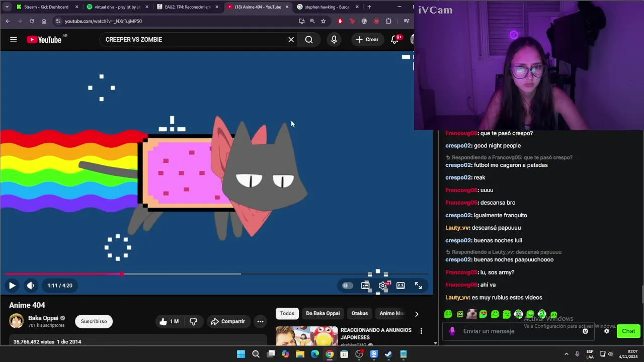Screen dimensions: 644x362
Task: Seek on the video progress bar
Action: pos(216,274)
